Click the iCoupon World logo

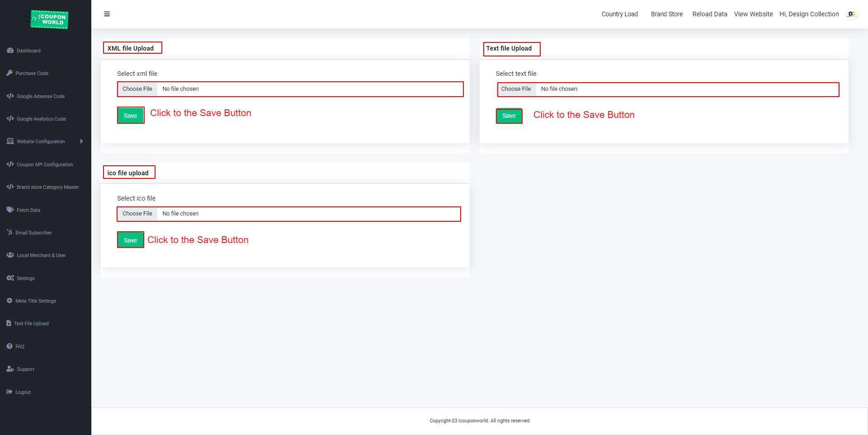click(49, 19)
